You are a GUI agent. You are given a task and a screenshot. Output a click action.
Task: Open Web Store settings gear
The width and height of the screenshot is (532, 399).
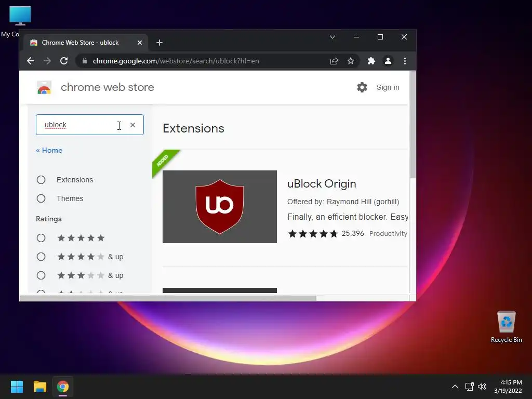(362, 87)
